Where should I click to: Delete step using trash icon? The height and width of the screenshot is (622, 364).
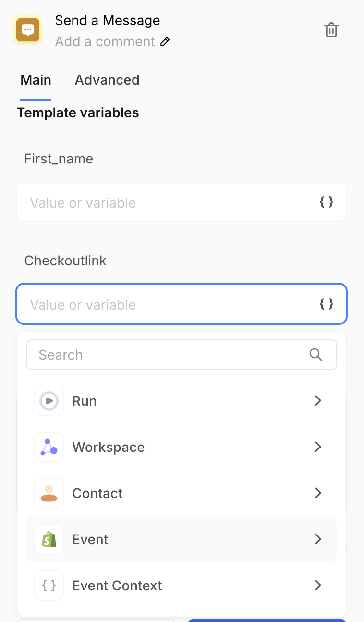point(331,30)
